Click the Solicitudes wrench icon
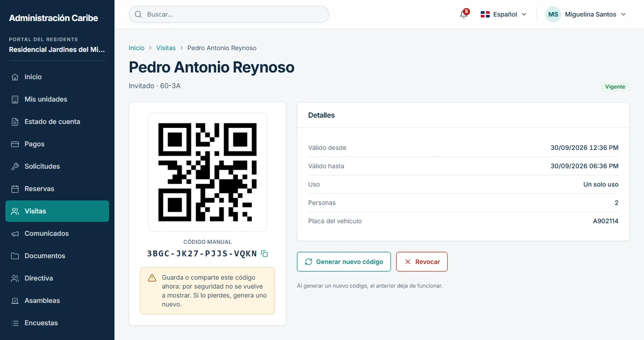644x340 pixels. click(15, 167)
